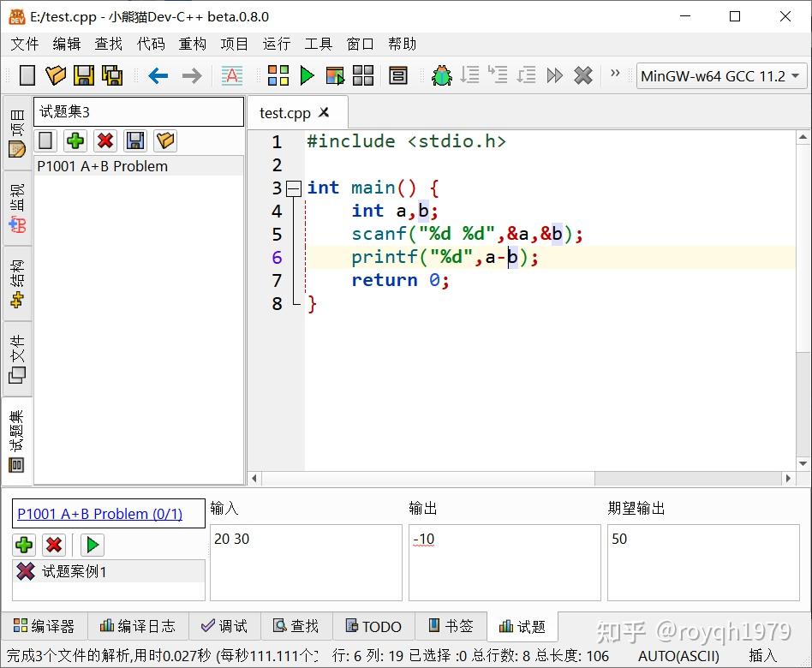Screen dimensions: 812x668
Task: Collapse the main function code fold
Action: [293, 188]
